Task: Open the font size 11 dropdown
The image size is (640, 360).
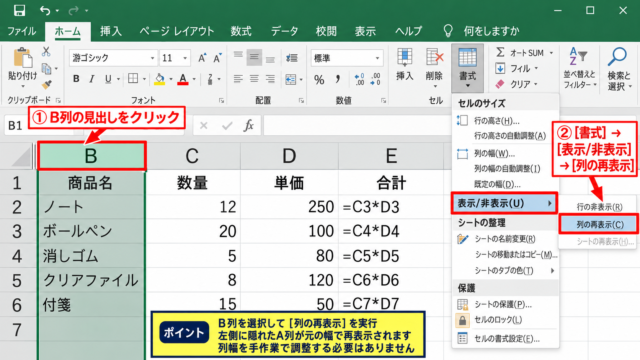Action: coord(185,58)
